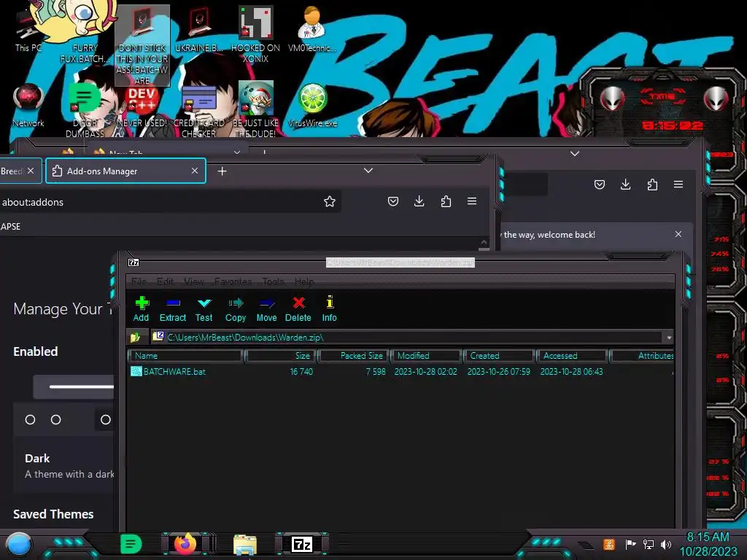
Task: Open File Explorer from the taskbar
Action: [x=245, y=544]
